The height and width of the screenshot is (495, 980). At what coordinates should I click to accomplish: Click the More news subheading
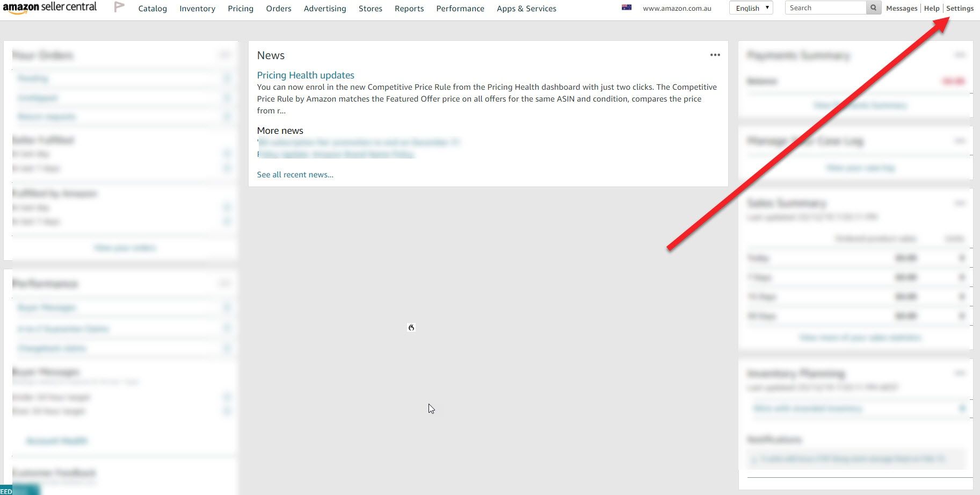[x=280, y=131]
